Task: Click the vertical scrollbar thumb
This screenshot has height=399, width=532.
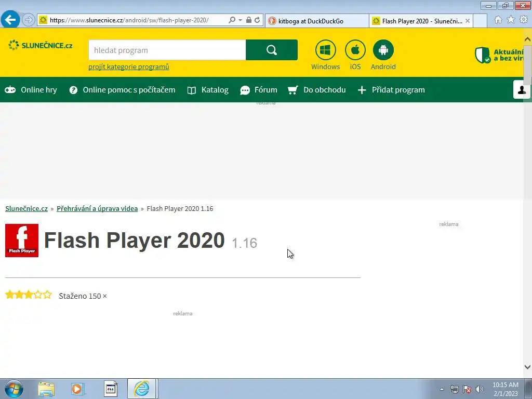Action: tap(527, 64)
